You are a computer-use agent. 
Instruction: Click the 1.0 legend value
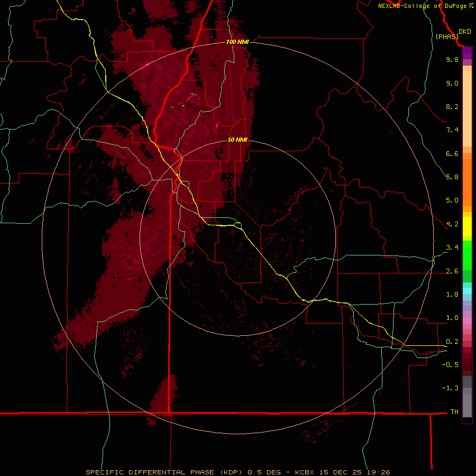click(452, 318)
